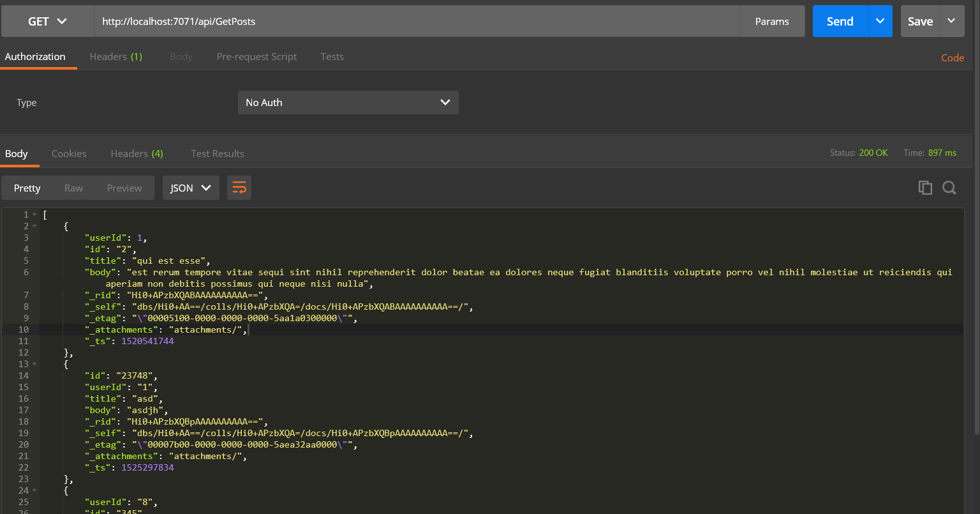Open the Params editor
Image resolution: width=980 pixels, height=514 pixels.
(772, 21)
